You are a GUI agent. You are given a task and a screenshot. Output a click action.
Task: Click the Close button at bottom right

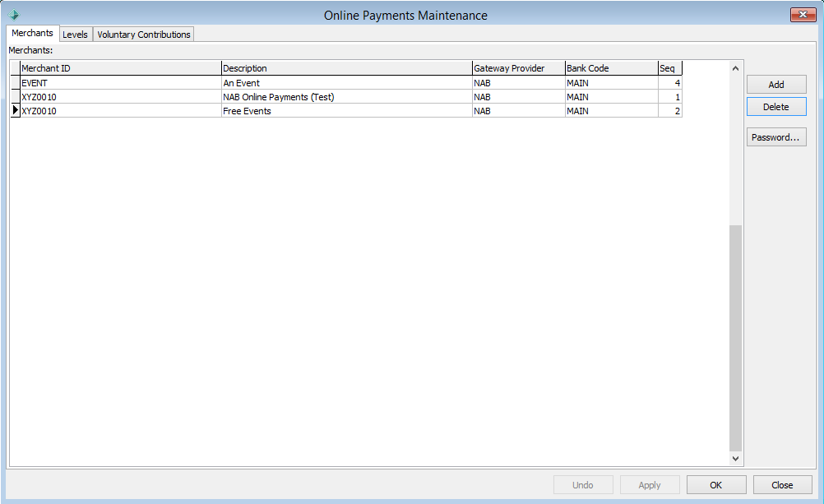pyautogui.click(x=782, y=484)
